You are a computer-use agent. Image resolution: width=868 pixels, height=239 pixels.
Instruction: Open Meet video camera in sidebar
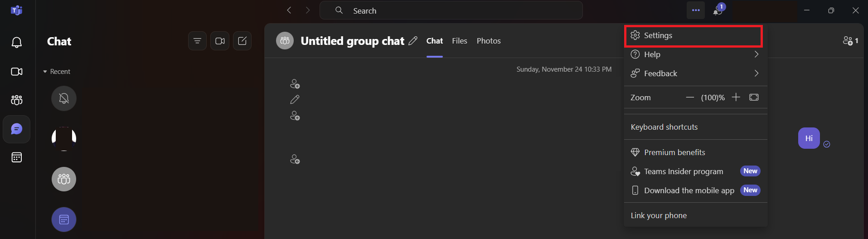pyautogui.click(x=17, y=72)
